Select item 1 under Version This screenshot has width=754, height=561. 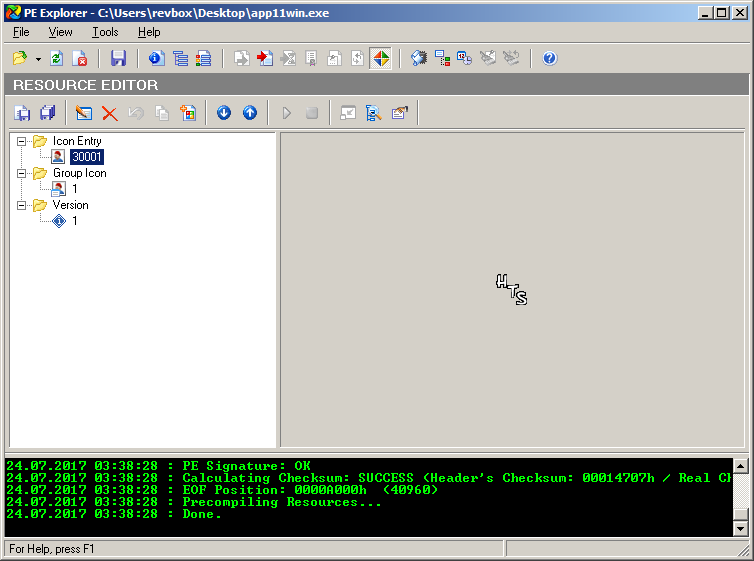[x=74, y=221]
